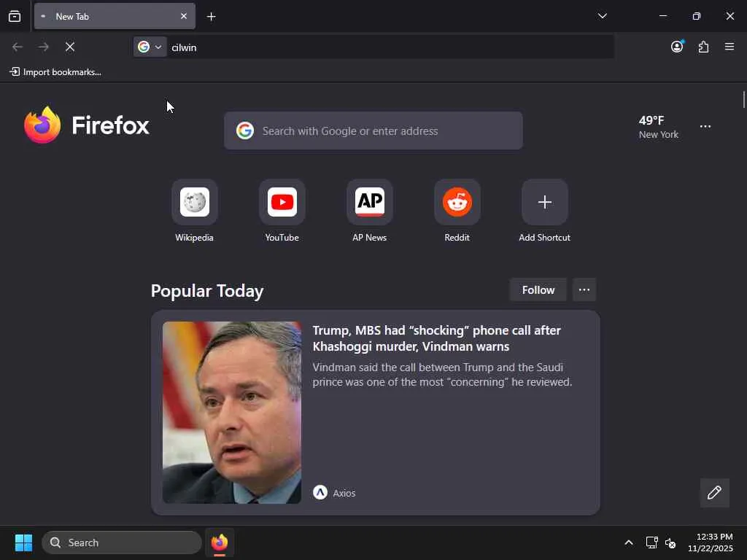Click the taskbar Search box
Image resolution: width=747 pixels, height=560 pixels.
point(122,542)
